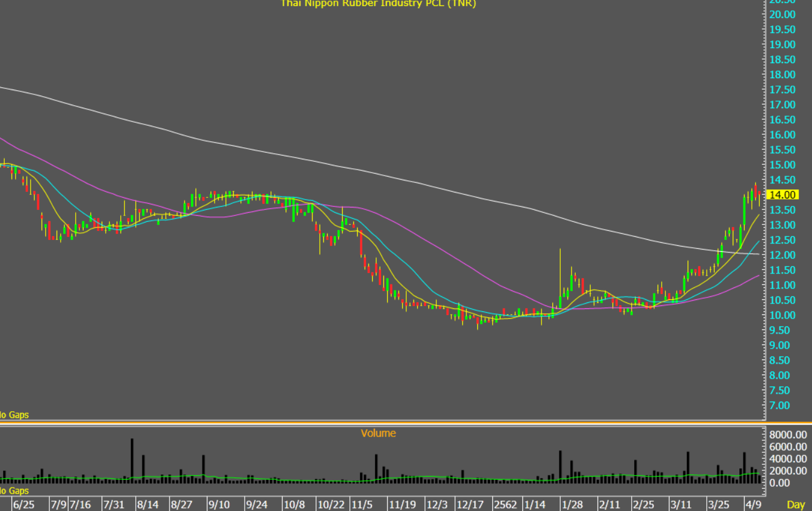Click the 2000.00 volume axis label
The height and width of the screenshot is (511, 812).
(x=788, y=470)
